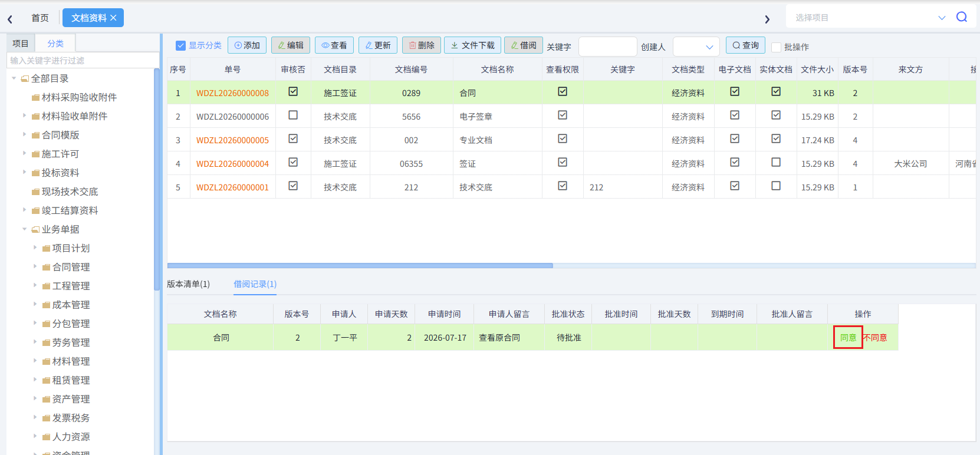Click the 查询 search button
The height and width of the screenshot is (455, 980).
click(745, 45)
